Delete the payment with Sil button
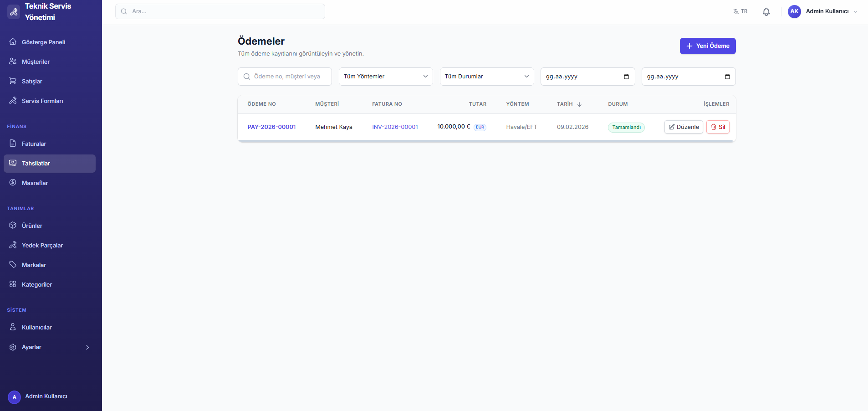 point(718,127)
